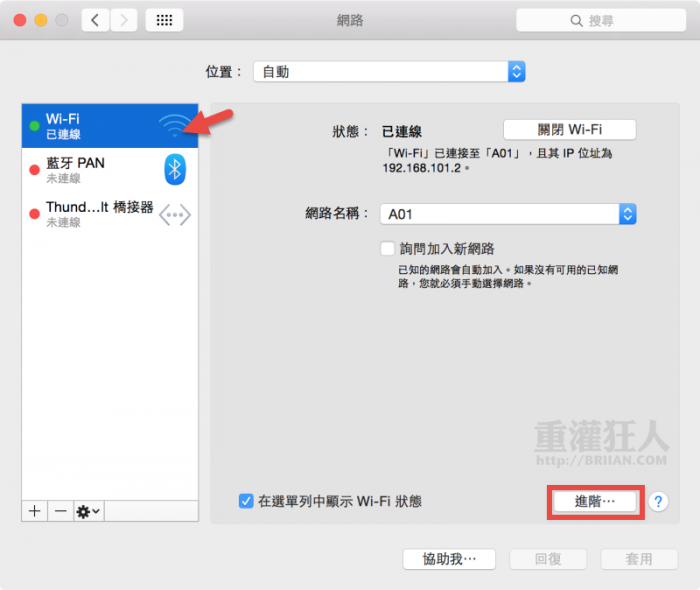Click the plus icon to add service
The image size is (700, 590).
pyautogui.click(x=35, y=511)
